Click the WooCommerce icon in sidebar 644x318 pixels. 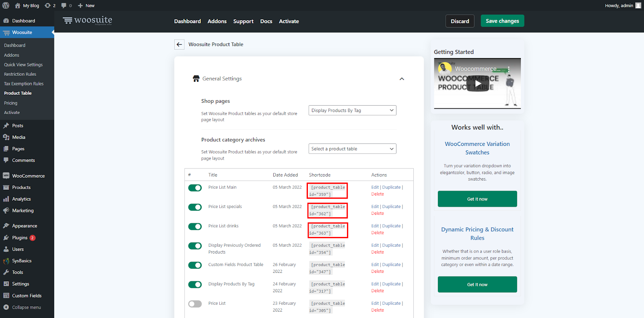(6, 176)
